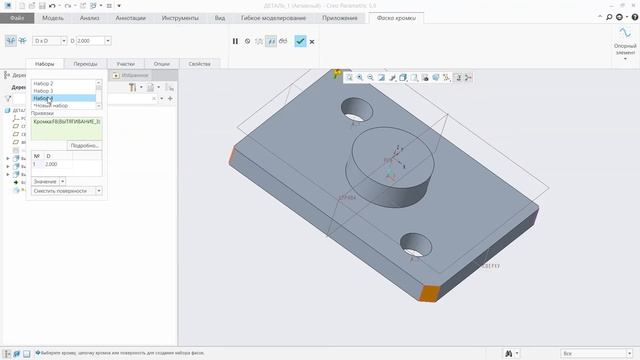Click the binoculars find icon in status bar
640x360 pixels.
[509, 353]
